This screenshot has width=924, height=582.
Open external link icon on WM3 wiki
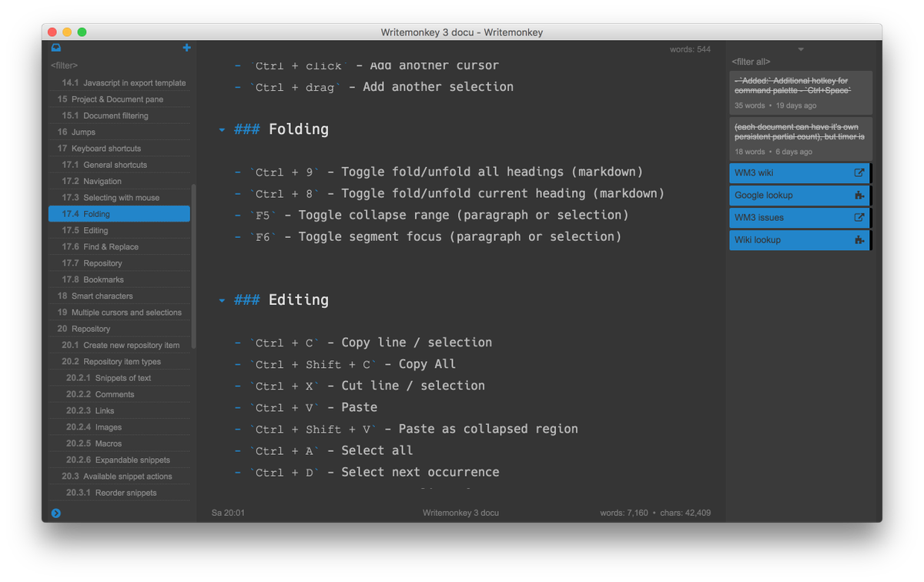click(859, 173)
